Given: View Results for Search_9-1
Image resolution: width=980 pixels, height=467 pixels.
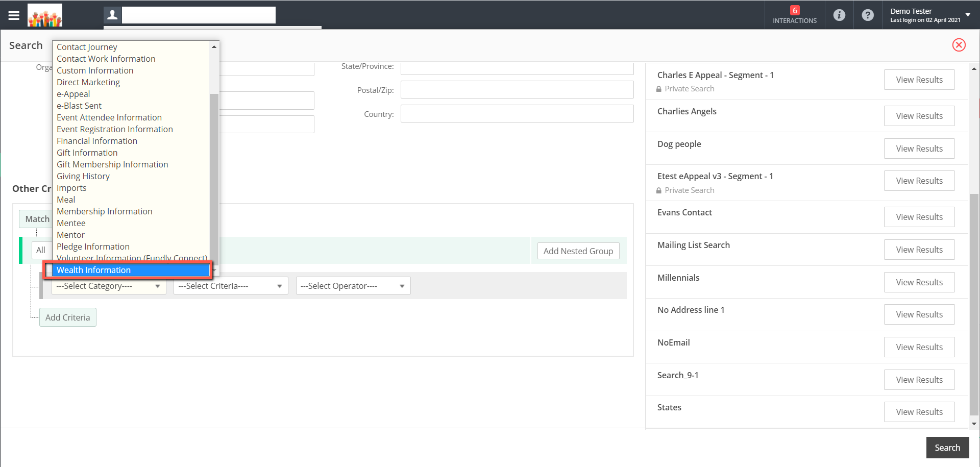Looking at the screenshot, I should (x=919, y=380).
